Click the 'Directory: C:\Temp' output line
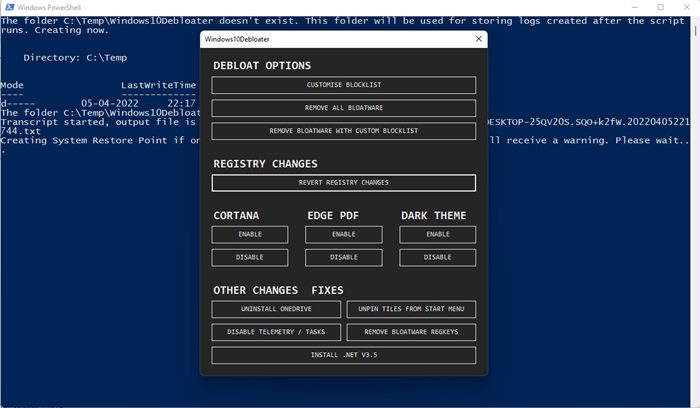The width and height of the screenshot is (700, 408). tap(75, 58)
